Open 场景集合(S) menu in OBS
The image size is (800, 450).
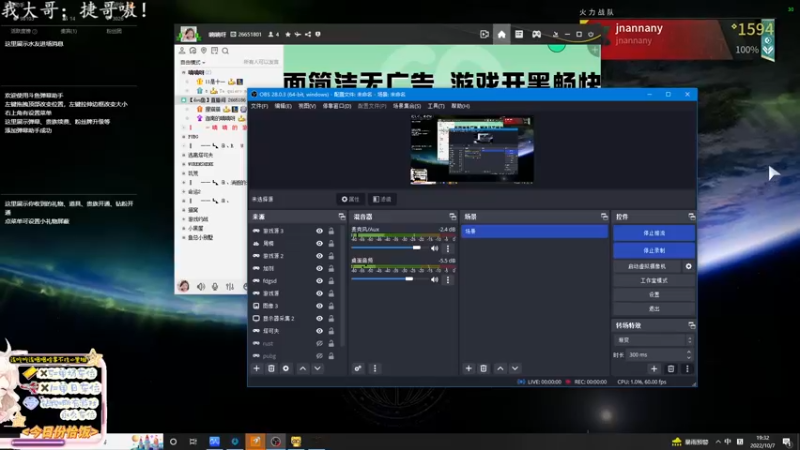click(x=407, y=106)
